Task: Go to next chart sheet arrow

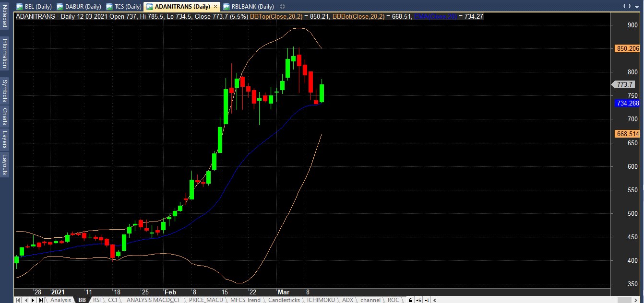Action: [x=33, y=300]
